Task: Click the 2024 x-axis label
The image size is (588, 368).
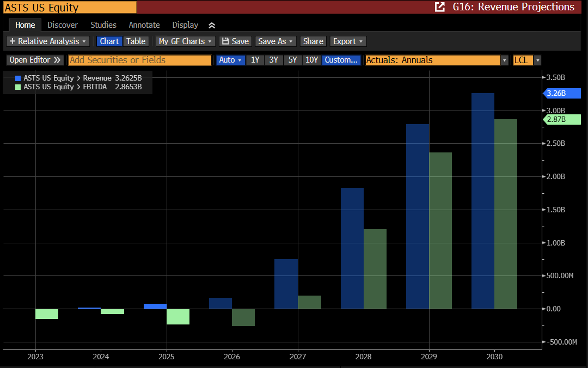Action: (101, 357)
